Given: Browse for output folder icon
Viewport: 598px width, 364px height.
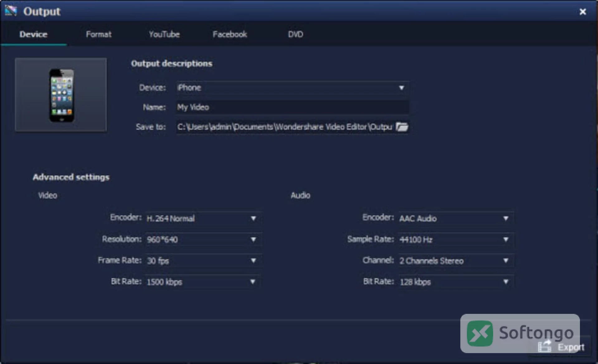Looking at the screenshot, I should [402, 127].
